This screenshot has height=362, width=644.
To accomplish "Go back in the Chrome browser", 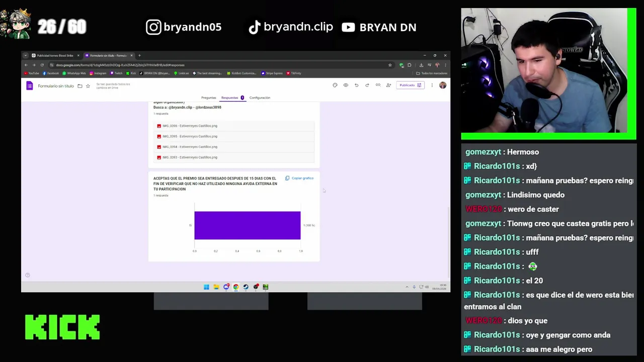I will pyautogui.click(x=26, y=65).
